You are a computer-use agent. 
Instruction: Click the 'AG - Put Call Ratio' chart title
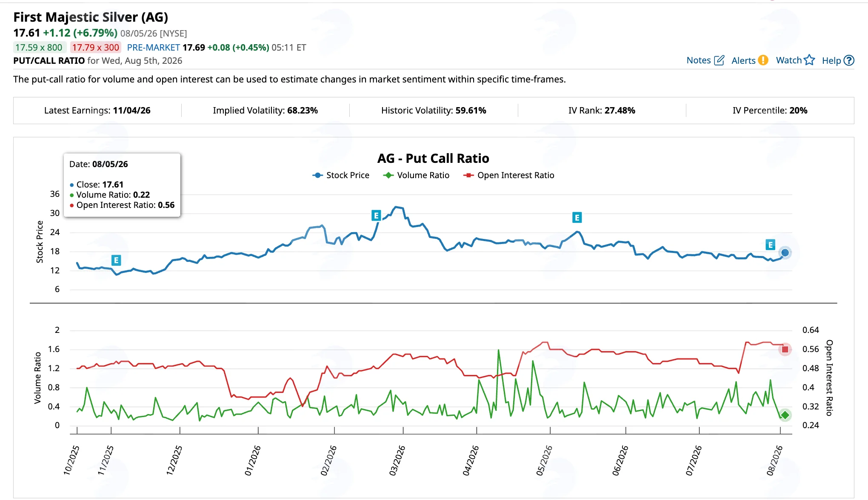(433, 159)
